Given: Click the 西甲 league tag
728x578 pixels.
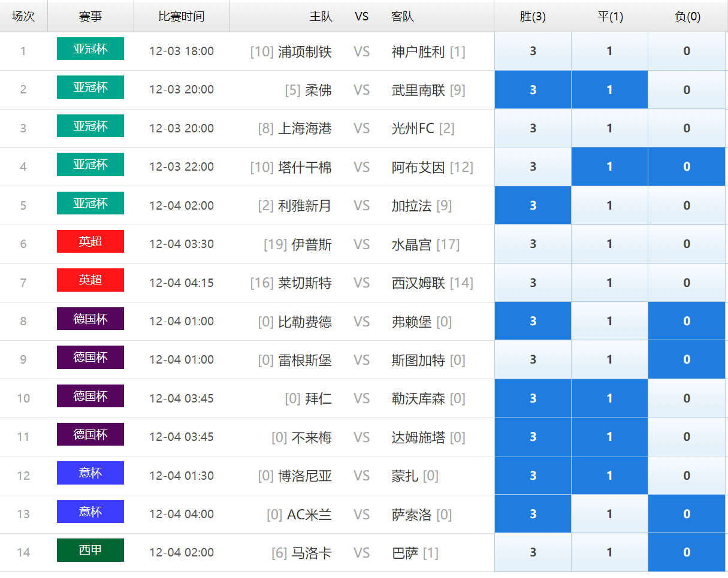Looking at the screenshot, I should (x=90, y=550).
